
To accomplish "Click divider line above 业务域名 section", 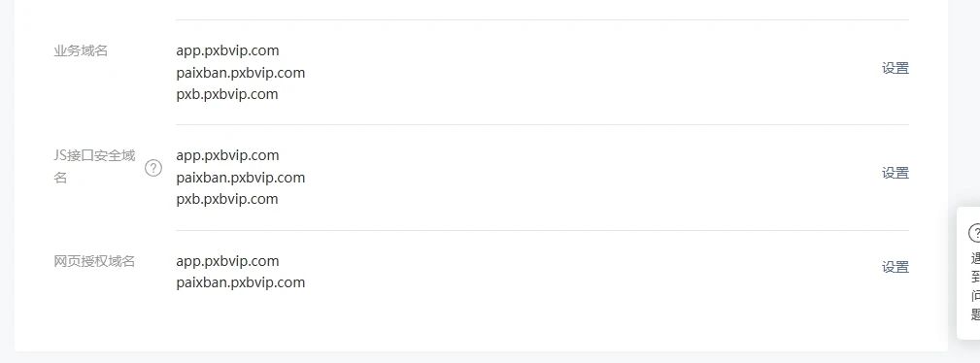I will (543, 20).
